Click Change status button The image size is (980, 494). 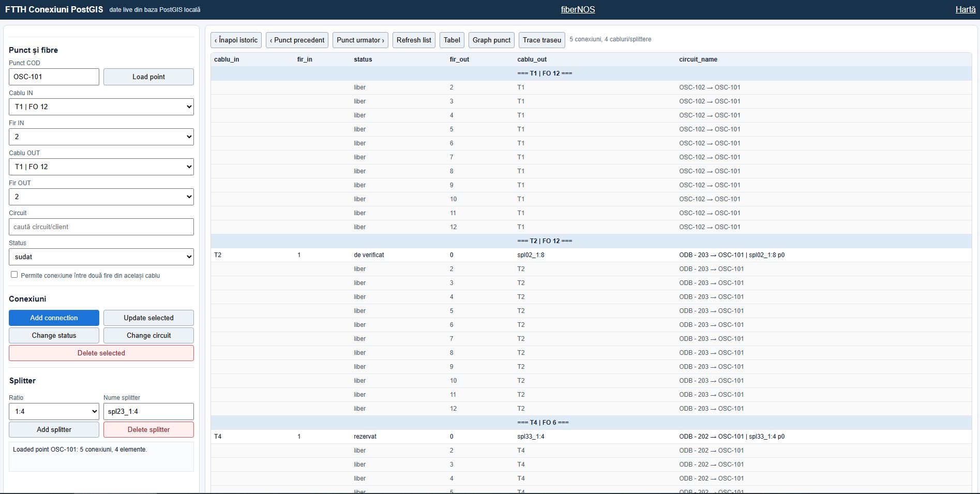click(x=54, y=335)
